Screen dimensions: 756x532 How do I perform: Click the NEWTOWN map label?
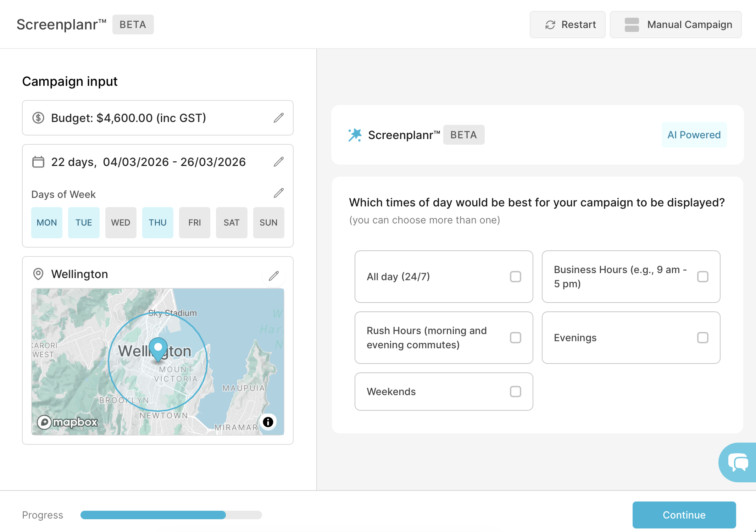point(164,415)
